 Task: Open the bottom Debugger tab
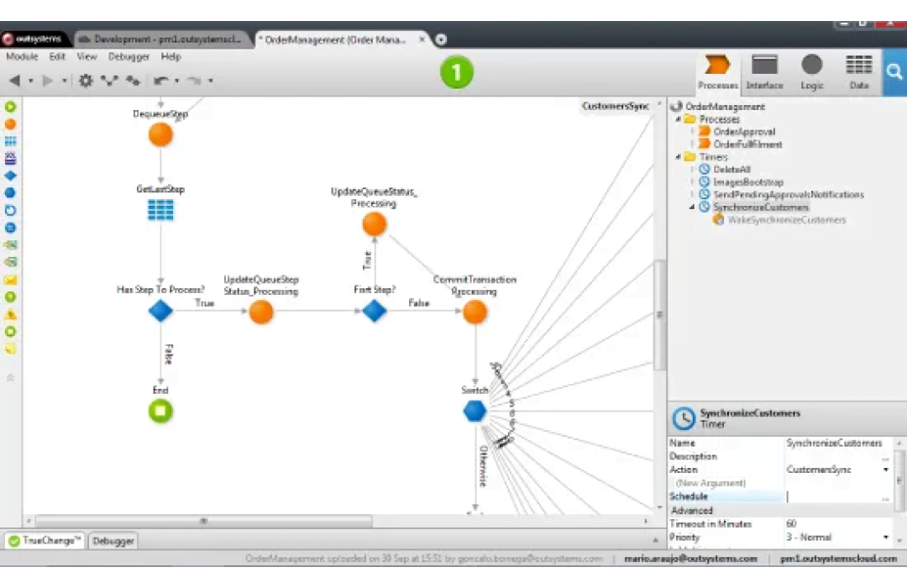tap(113, 541)
